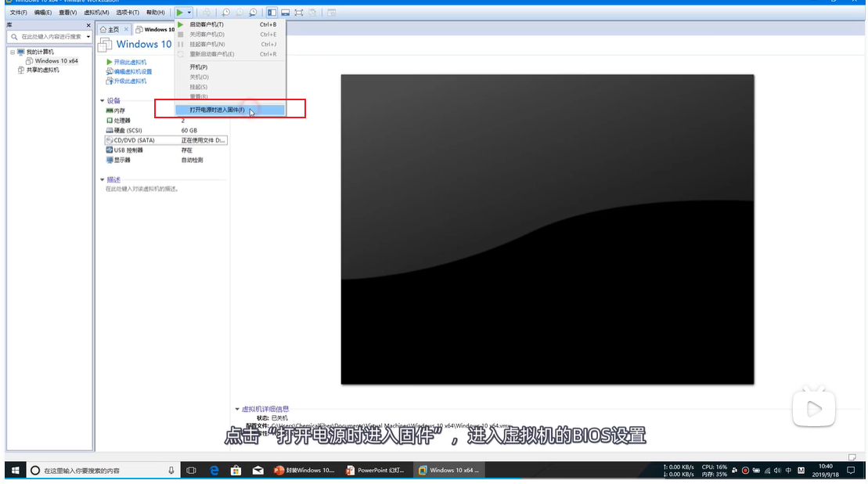
Task: Open the 查看(V) menu
Action: coord(67,13)
